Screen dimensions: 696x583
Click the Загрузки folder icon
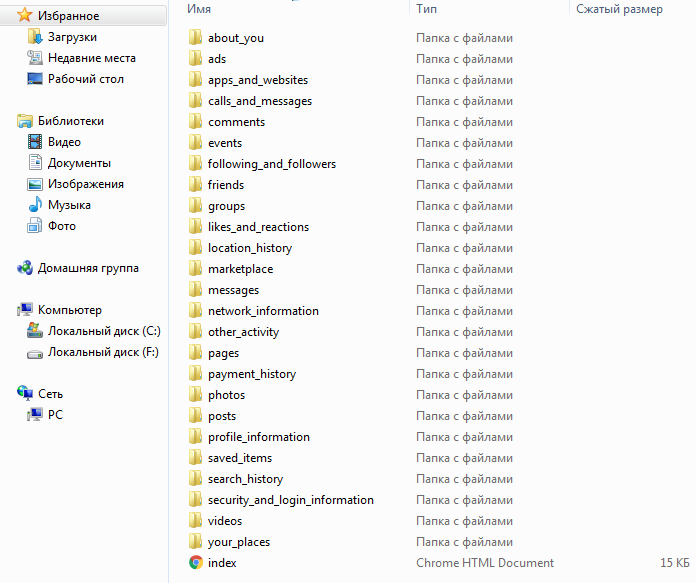click(35, 36)
